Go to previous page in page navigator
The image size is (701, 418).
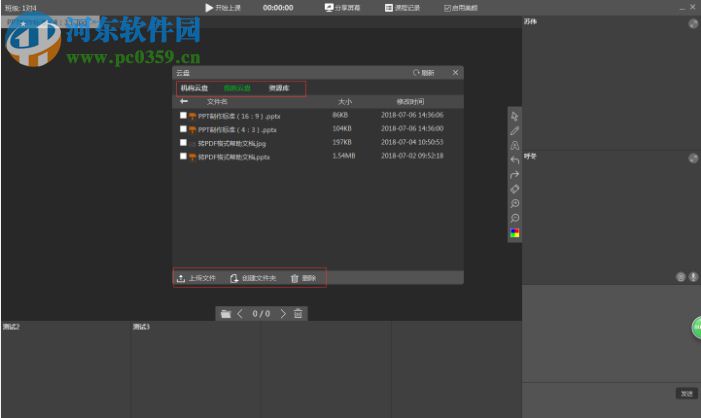click(x=240, y=314)
